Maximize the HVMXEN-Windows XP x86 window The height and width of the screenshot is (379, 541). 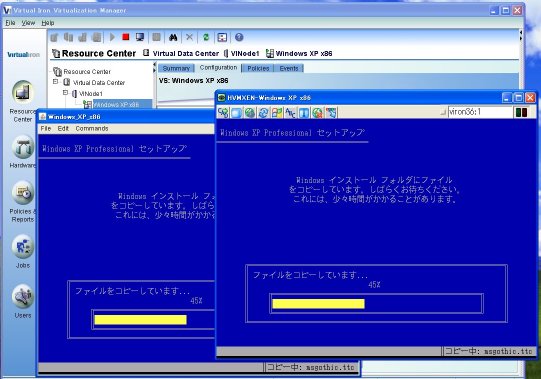519,98
